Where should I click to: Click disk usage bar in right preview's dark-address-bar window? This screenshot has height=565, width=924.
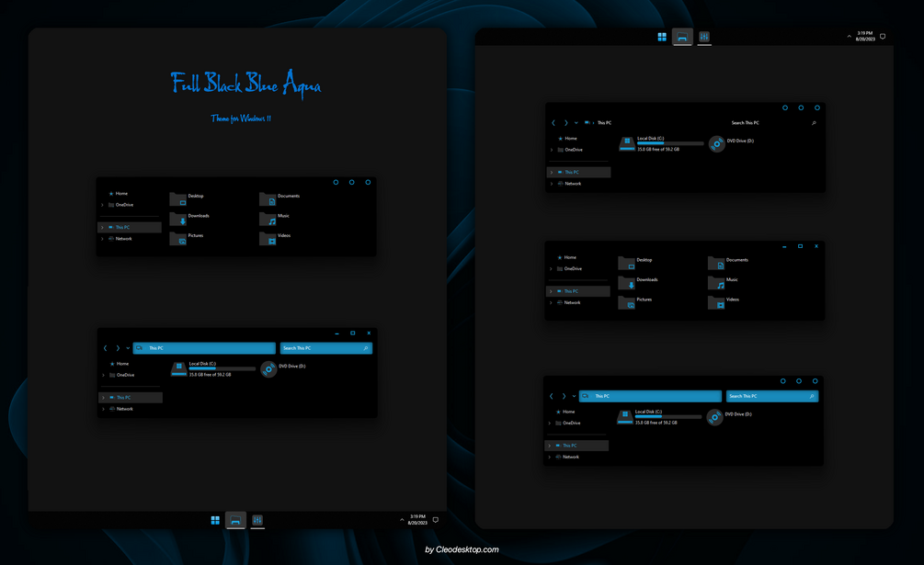point(670,143)
